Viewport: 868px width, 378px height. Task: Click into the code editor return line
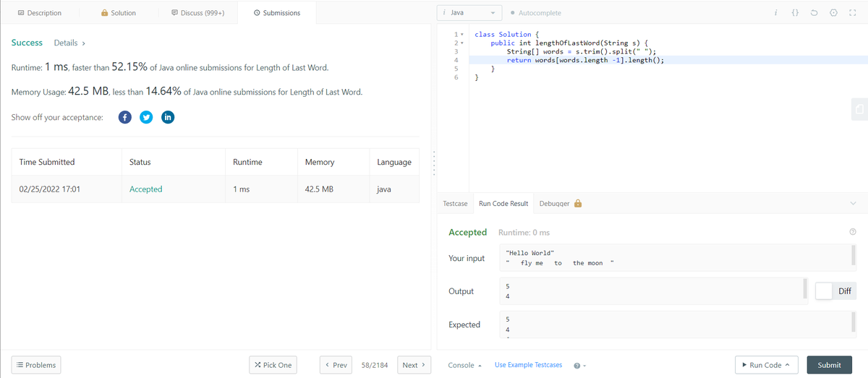point(585,61)
